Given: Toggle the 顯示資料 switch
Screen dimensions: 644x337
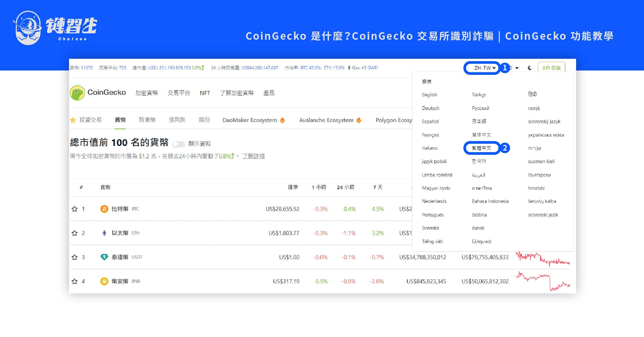Looking at the screenshot, I should pos(178,144).
